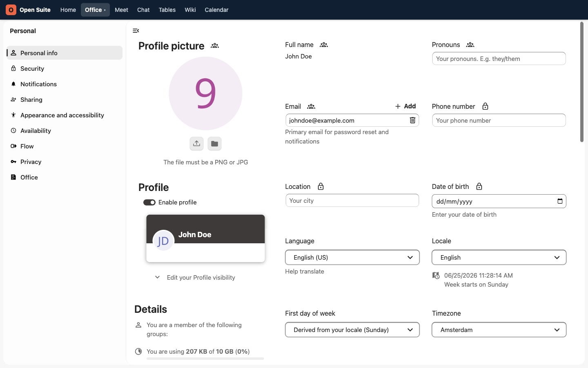Image resolution: width=588 pixels, height=368 pixels.
Task: Click the profile picture avatar circle
Action: 205,93
